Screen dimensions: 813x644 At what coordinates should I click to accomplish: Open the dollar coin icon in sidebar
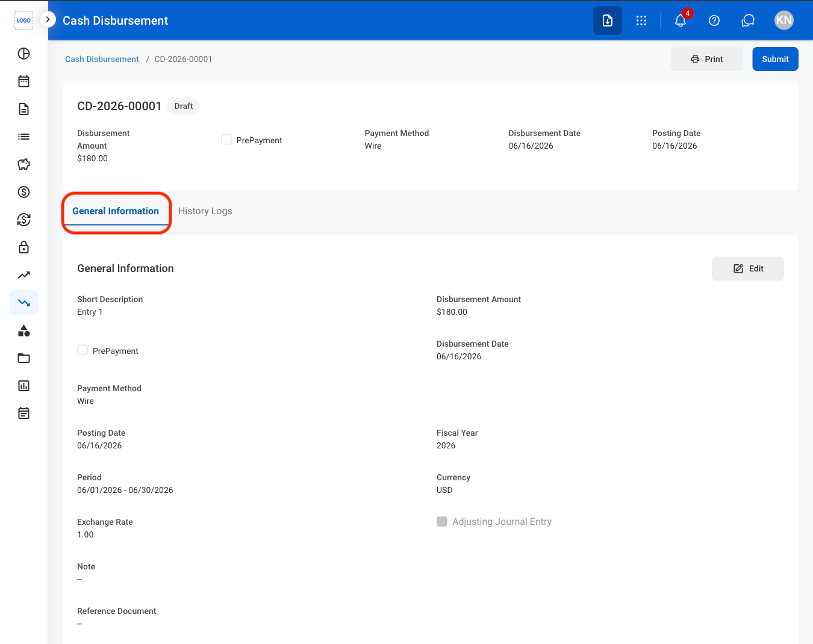(23, 192)
